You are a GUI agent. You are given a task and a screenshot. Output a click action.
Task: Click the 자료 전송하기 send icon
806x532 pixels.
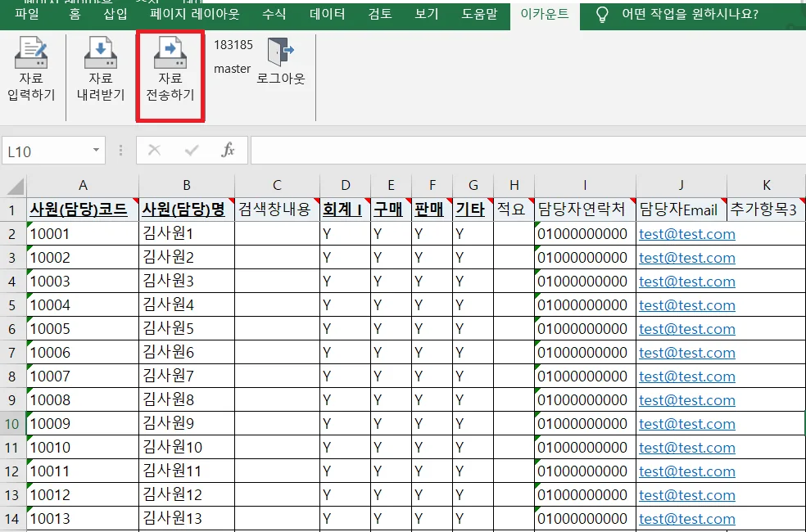tap(170, 52)
